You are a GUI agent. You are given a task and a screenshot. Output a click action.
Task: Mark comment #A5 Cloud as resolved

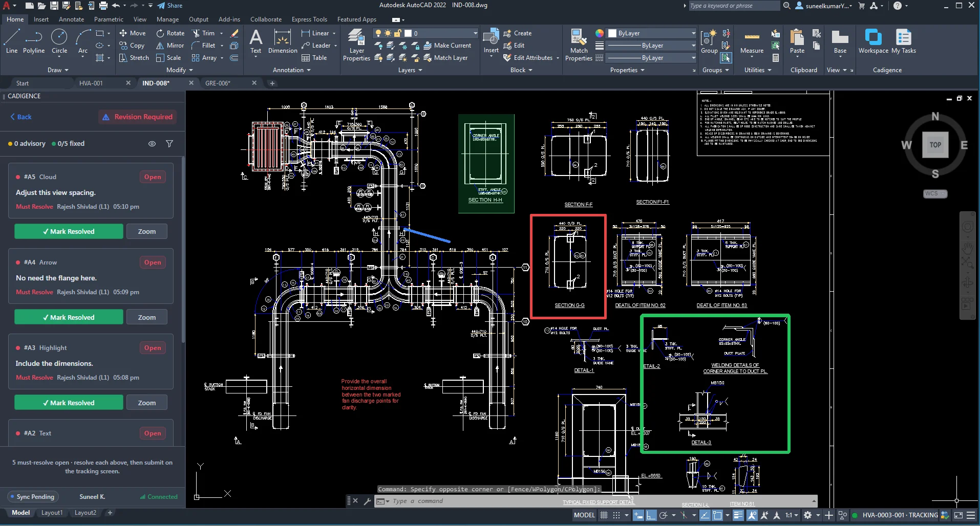[x=69, y=231]
